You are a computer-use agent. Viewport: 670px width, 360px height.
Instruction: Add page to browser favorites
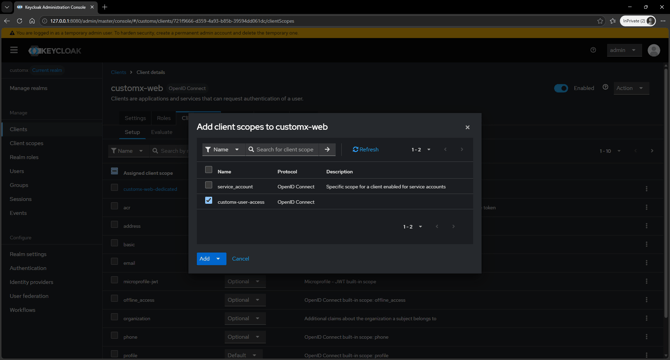[600, 21]
